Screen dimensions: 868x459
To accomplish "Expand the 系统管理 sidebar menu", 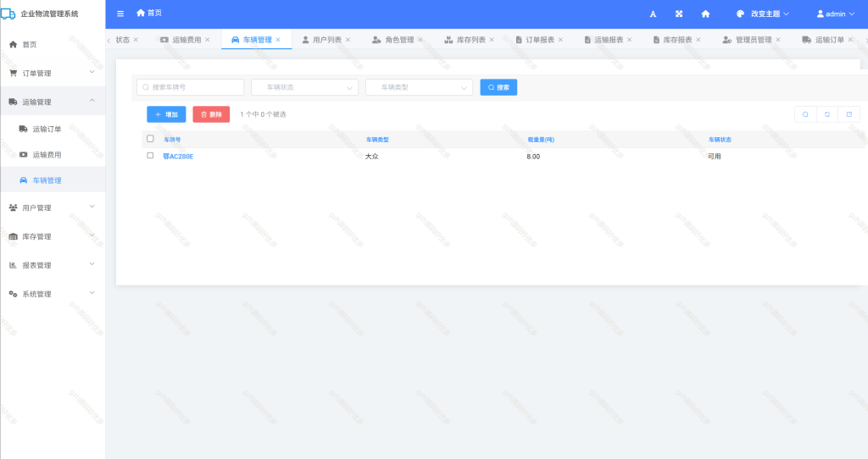I will click(53, 294).
